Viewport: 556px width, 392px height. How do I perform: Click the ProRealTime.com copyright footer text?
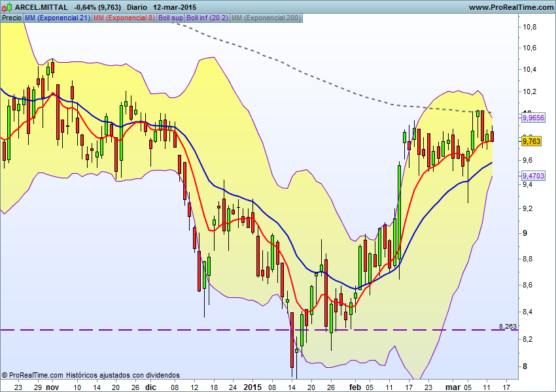(x=90, y=375)
